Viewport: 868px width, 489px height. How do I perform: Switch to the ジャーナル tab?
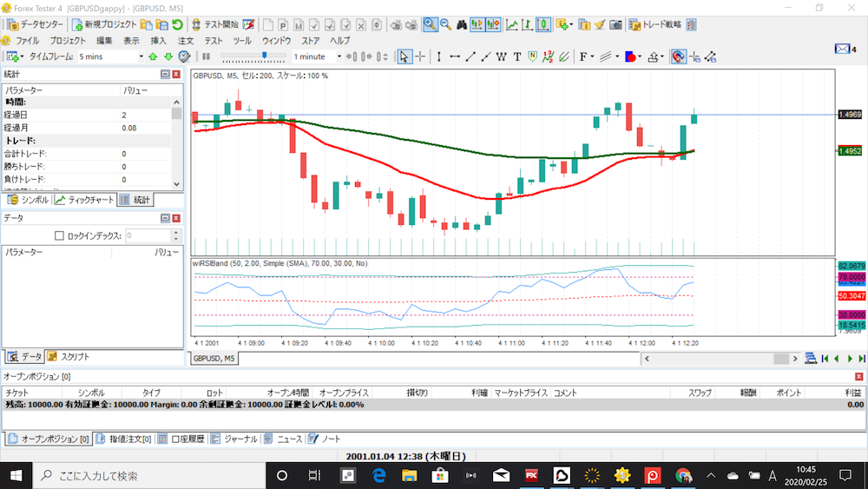[x=234, y=439]
